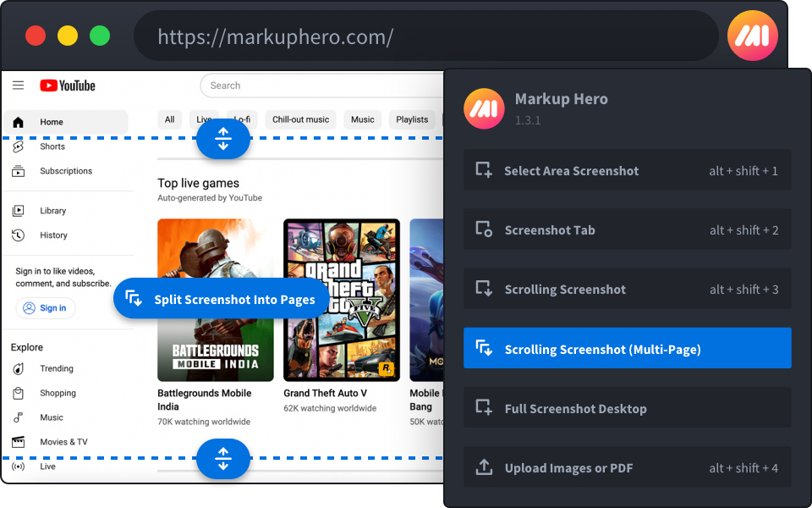Open Trending label in Explore
This screenshot has height=508, width=812.
pos(57,368)
